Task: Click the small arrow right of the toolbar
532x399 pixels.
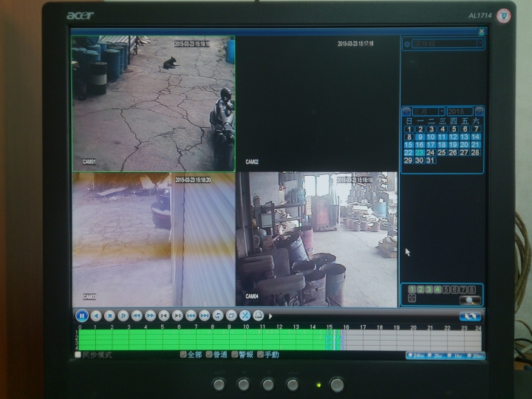Action: (x=270, y=316)
